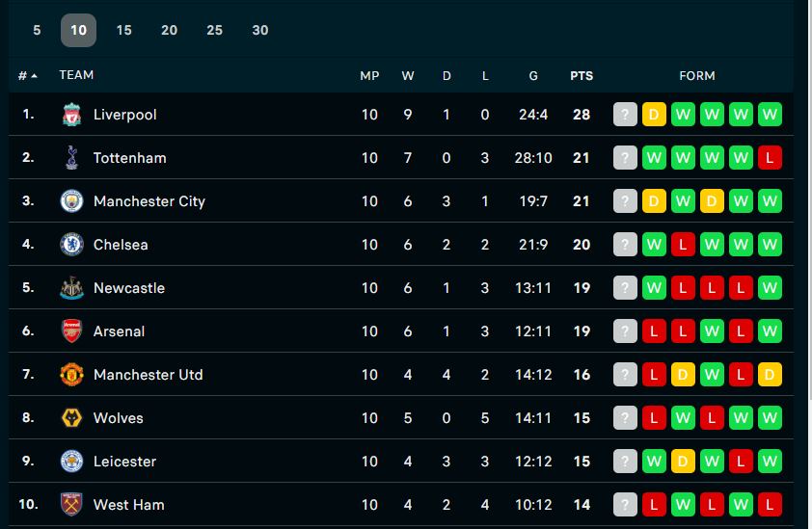
Task: Sort standings by PTS column header
Action: [582, 75]
